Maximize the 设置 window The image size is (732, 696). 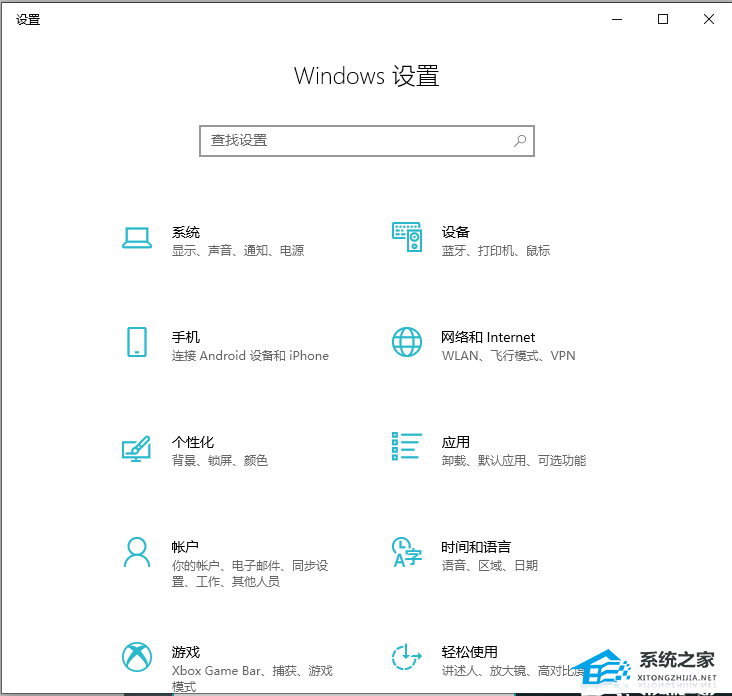pyautogui.click(x=663, y=19)
